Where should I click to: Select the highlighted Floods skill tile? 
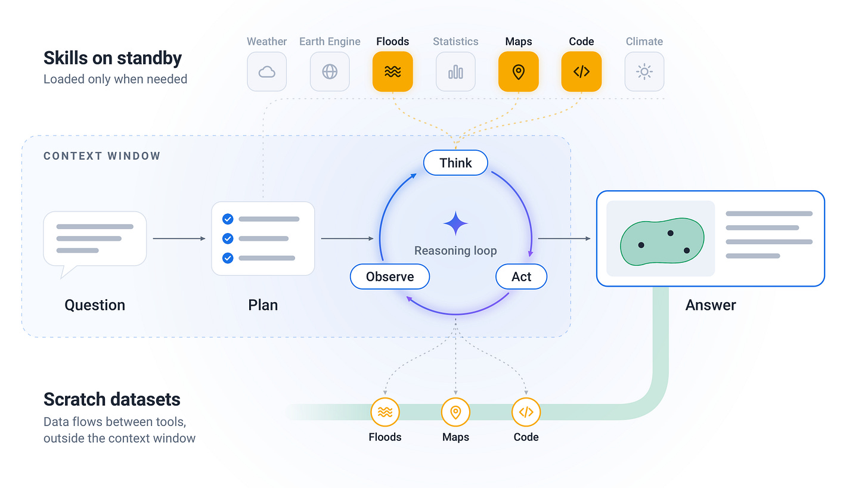pos(393,72)
